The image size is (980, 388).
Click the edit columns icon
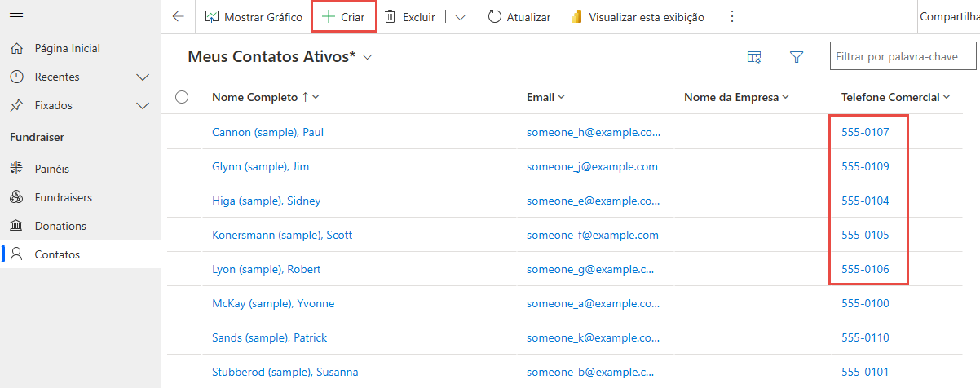coord(755,57)
